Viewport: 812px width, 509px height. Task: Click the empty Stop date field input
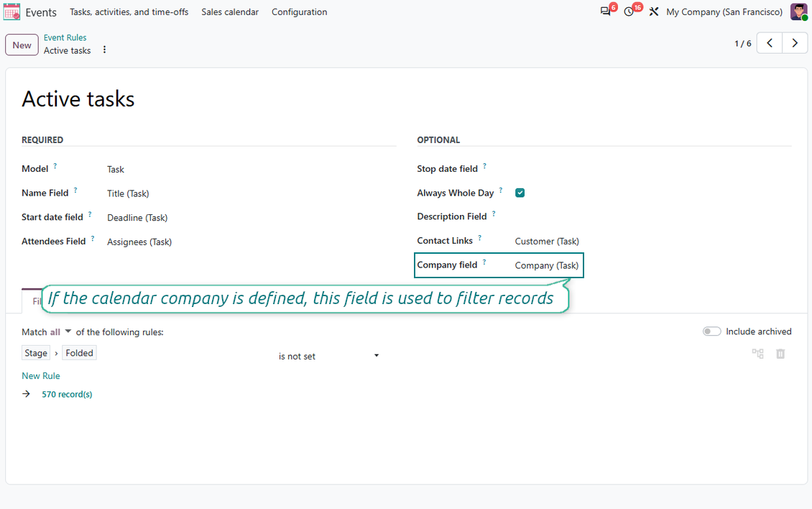click(x=652, y=169)
